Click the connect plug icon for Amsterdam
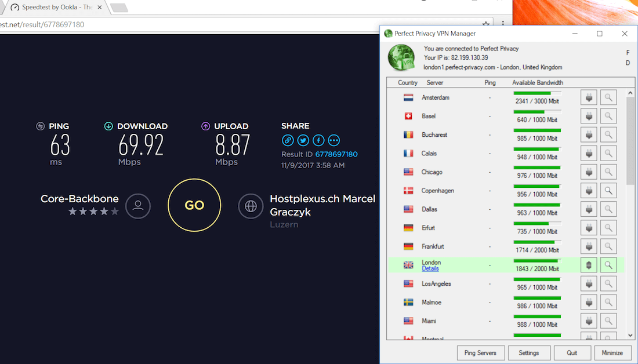Viewport: 638px width, 364px height. [x=589, y=98]
